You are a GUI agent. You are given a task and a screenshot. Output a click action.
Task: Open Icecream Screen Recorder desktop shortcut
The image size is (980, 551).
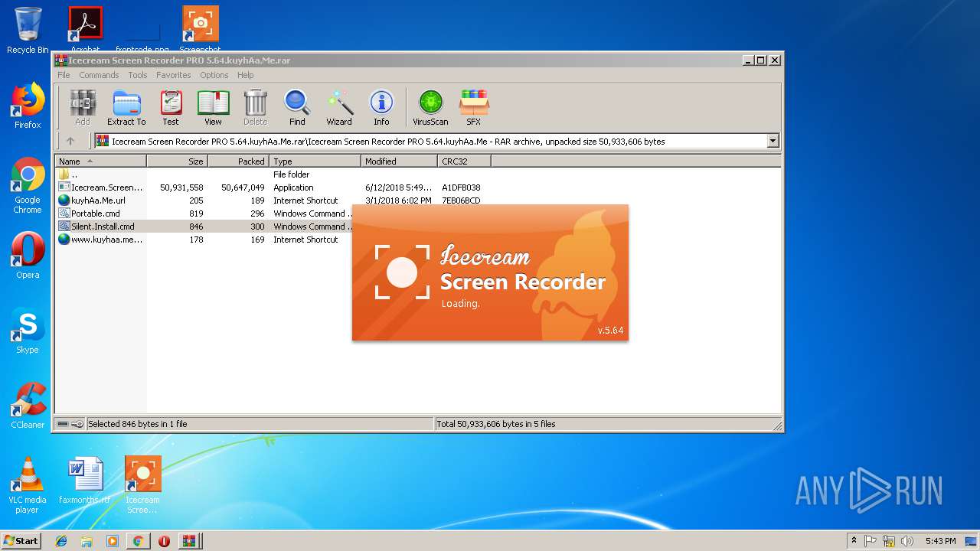pyautogui.click(x=142, y=485)
